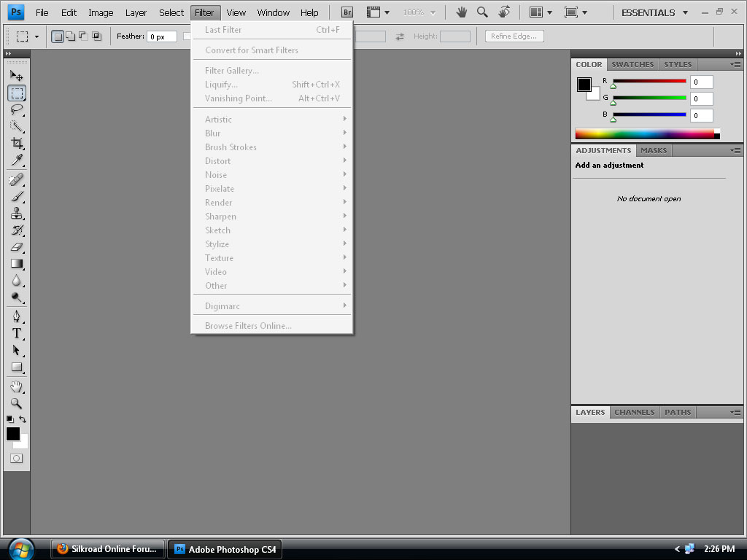The image size is (747, 560).
Task: Launch Bridge with the Br icon
Action: [348, 12]
